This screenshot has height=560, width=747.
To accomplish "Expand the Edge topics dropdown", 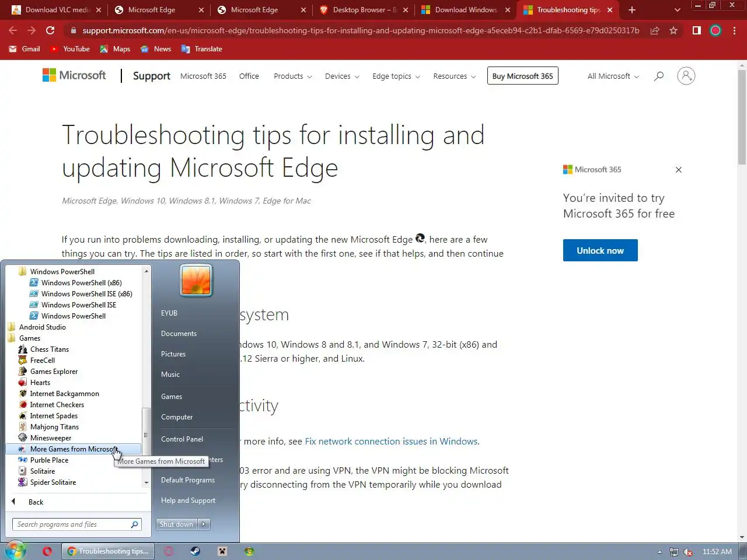I will (x=396, y=76).
